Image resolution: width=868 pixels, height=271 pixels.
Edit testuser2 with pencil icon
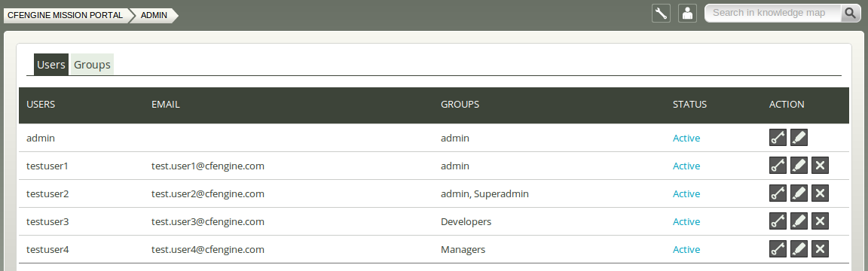799,193
